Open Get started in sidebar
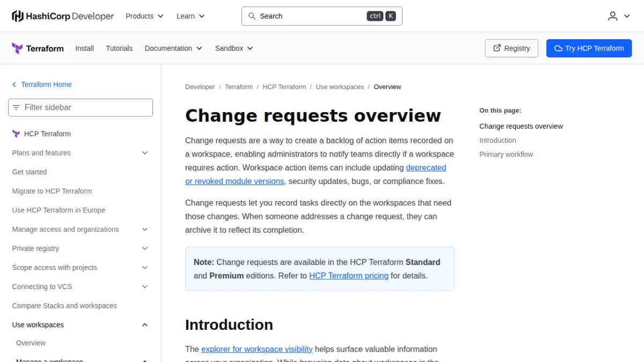 click(30, 172)
